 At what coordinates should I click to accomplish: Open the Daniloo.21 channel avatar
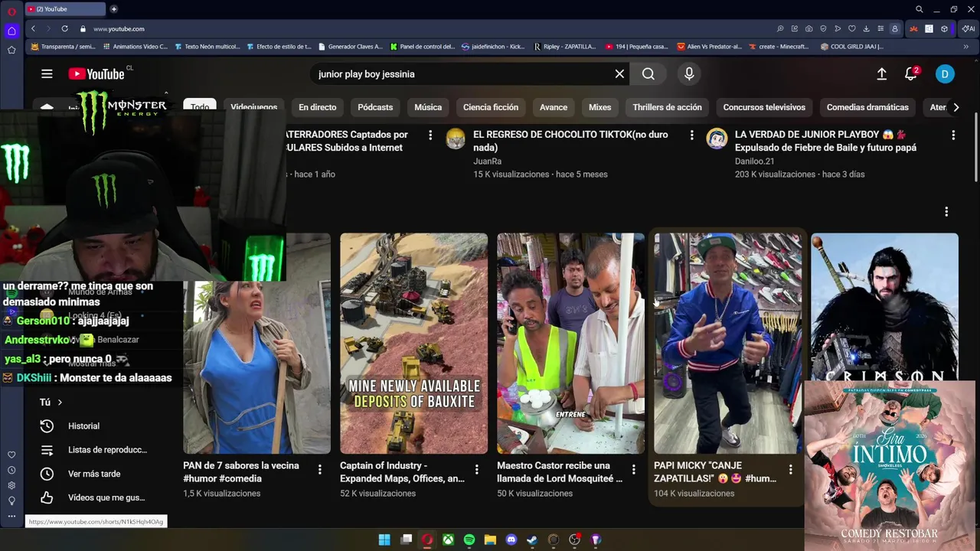[717, 139]
